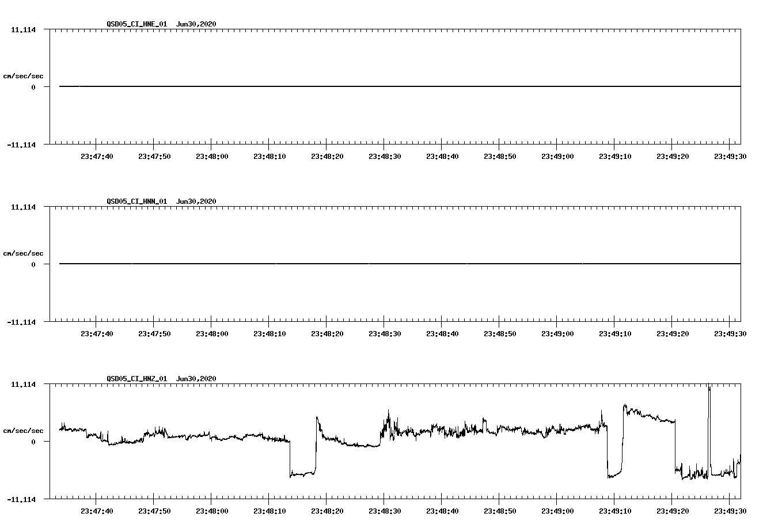The height and width of the screenshot is (532, 782).
Task: Click 23:48:00 time label under HNE plot
Action: click(212, 156)
